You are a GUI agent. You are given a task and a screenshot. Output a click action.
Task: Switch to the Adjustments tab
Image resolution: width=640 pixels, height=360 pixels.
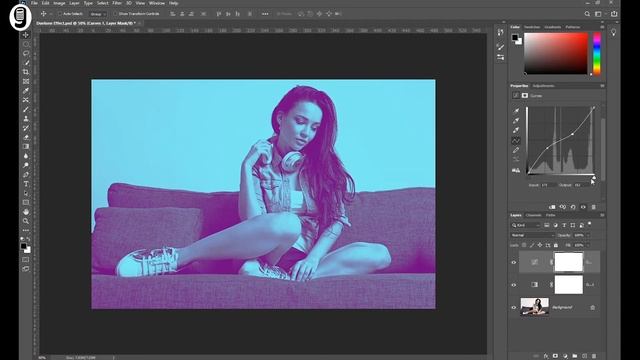[x=544, y=86]
